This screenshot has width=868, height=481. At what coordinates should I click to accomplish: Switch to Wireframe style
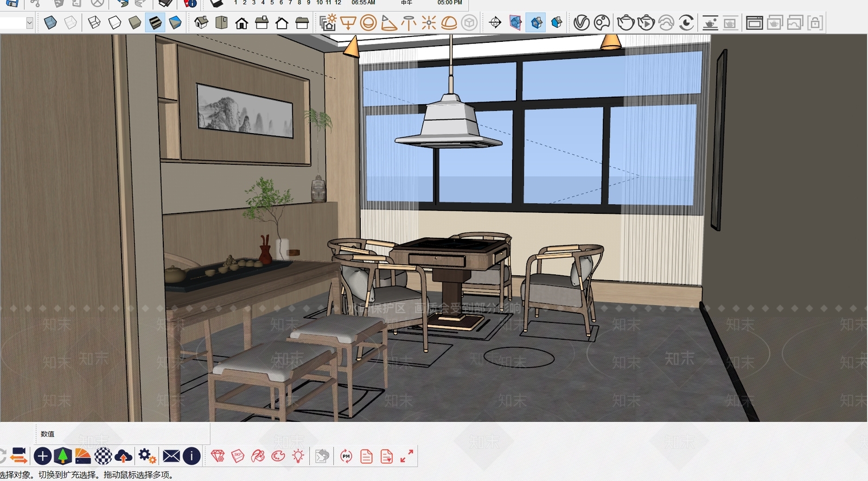click(x=94, y=23)
